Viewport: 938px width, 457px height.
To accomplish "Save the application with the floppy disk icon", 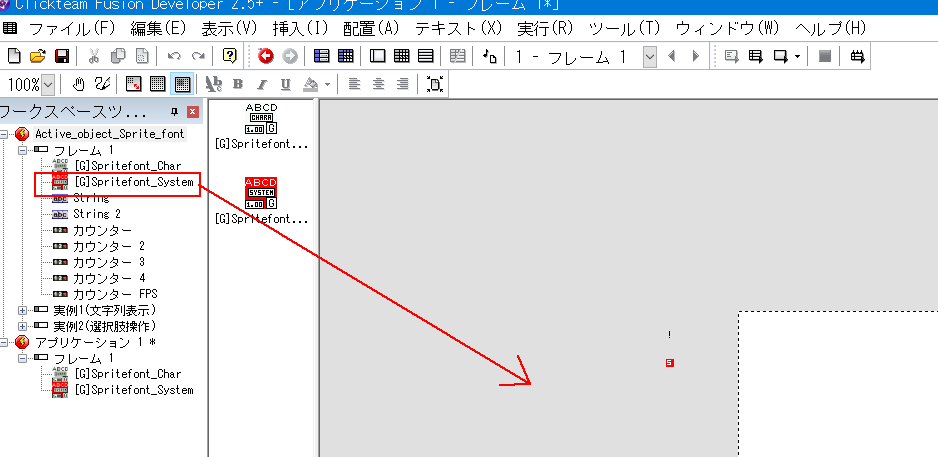I will [61, 57].
